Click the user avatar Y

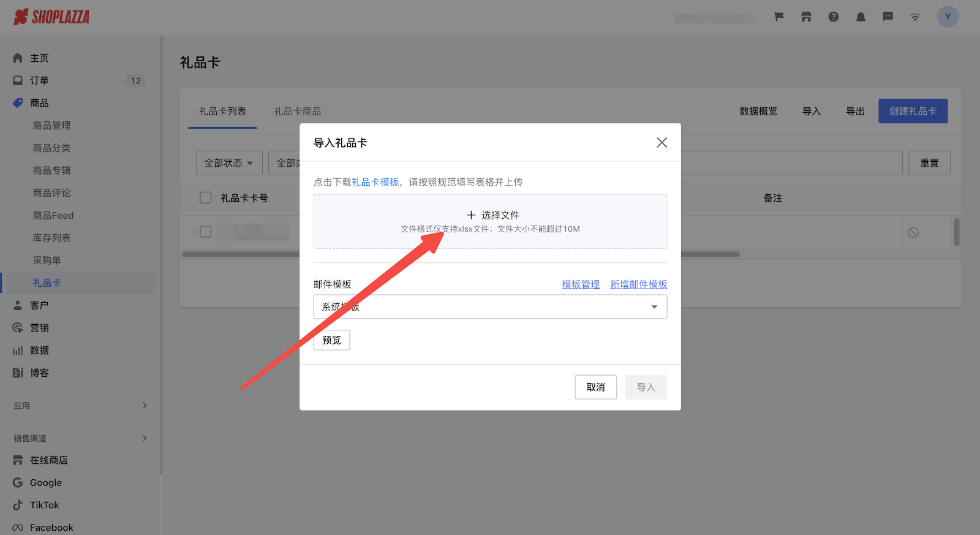click(948, 17)
